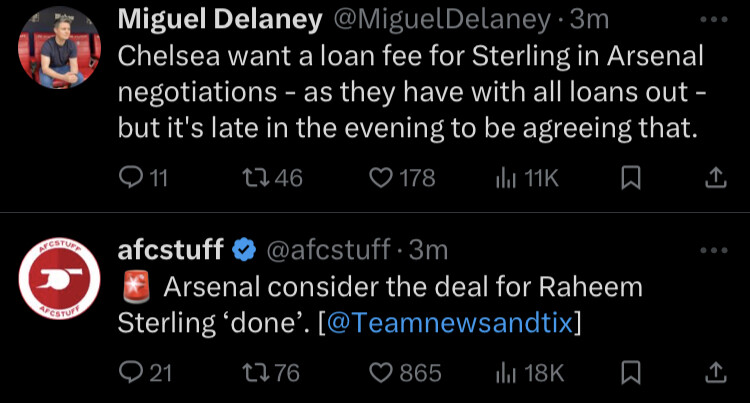Reply to Miguel Delaney's tweet
This screenshot has height=403, width=750.
coord(143,178)
